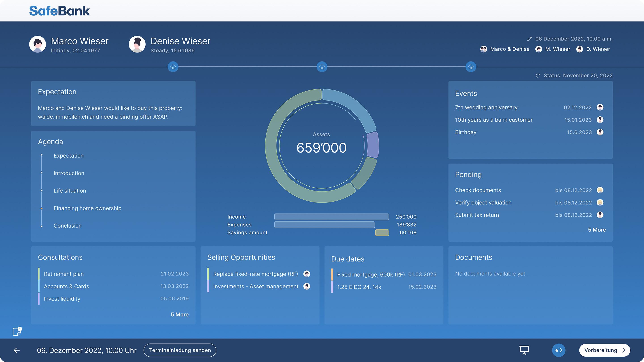Click avatar beside Check documents
The height and width of the screenshot is (362, 644).
[600, 190]
